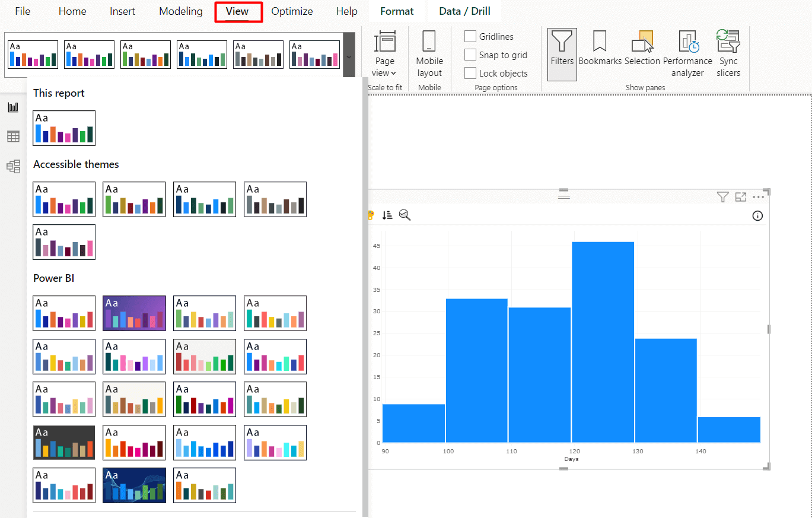Open the sort icon on the chart header
812x518 pixels.
387,215
